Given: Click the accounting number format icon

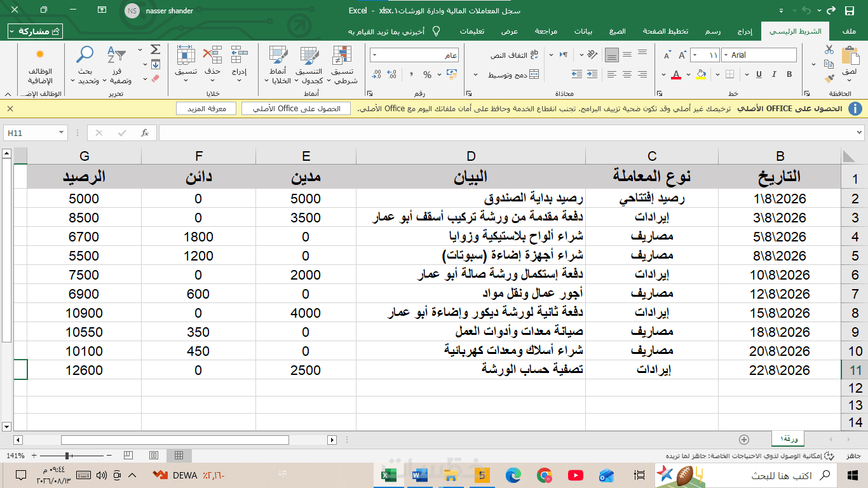Looking at the screenshot, I should pyautogui.click(x=452, y=74).
